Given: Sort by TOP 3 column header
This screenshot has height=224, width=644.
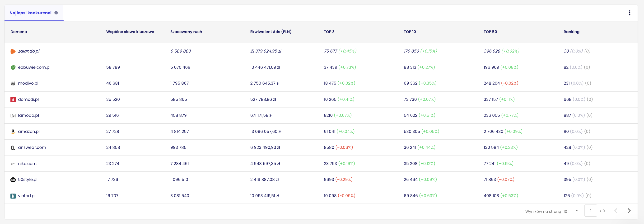Looking at the screenshot, I should point(329,32).
